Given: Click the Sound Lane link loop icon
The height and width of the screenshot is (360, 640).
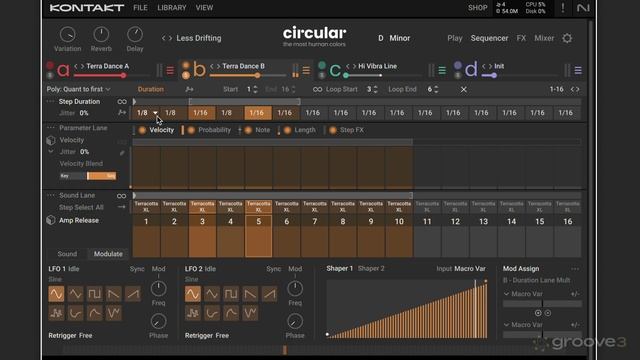Looking at the screenshot, I should 122,196.
